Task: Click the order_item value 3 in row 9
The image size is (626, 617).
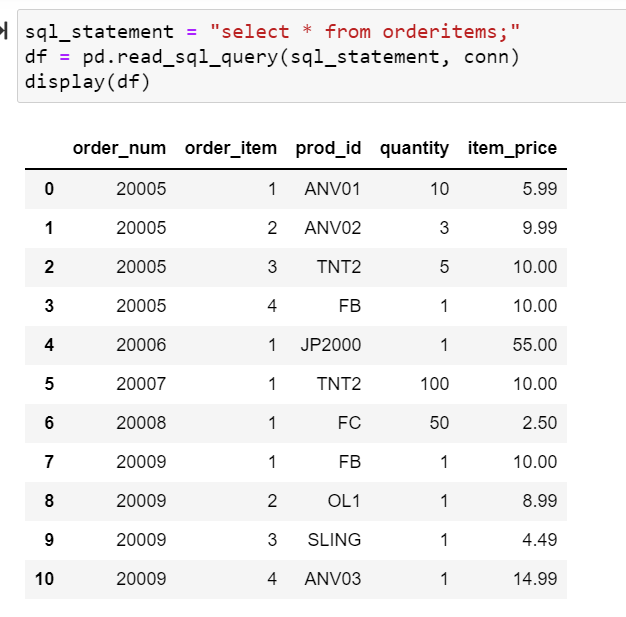Action: point(272,540)
